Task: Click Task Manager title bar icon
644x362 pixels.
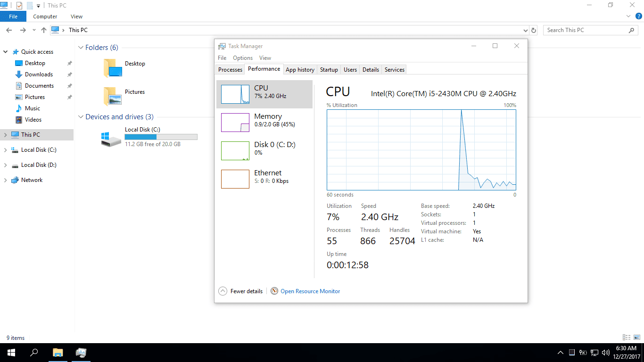Action: [x=222, y=46]
